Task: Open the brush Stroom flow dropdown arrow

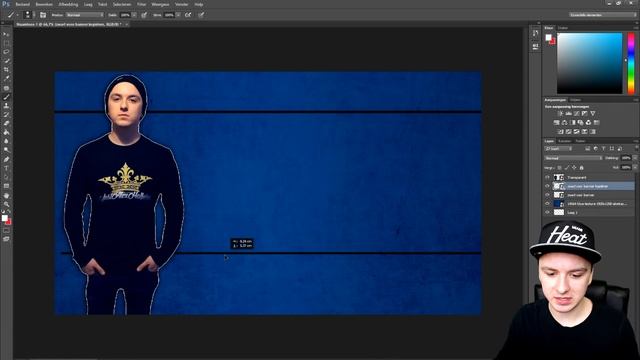Action: click(x=178, y=15)
